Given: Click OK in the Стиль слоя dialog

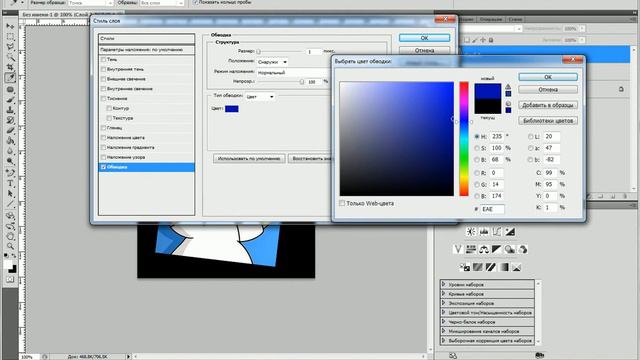Looking at the screenshot, I should 424,38.
